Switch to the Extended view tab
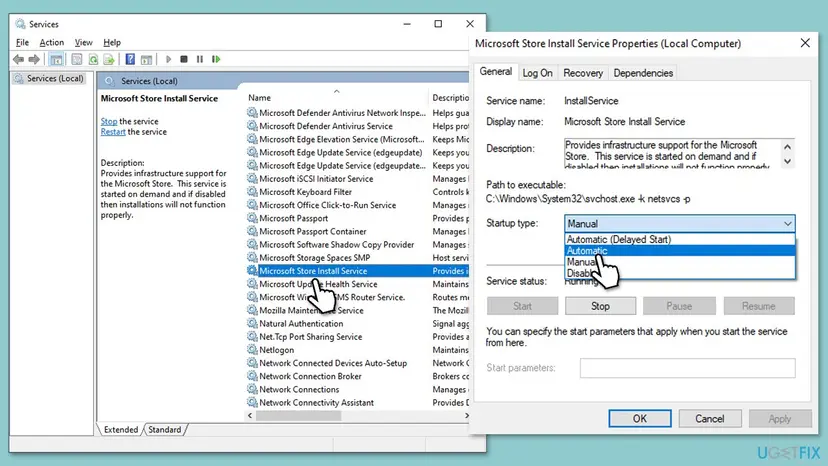Image resolution: width=828 pixels, height=466 pixels. [121, 430]
